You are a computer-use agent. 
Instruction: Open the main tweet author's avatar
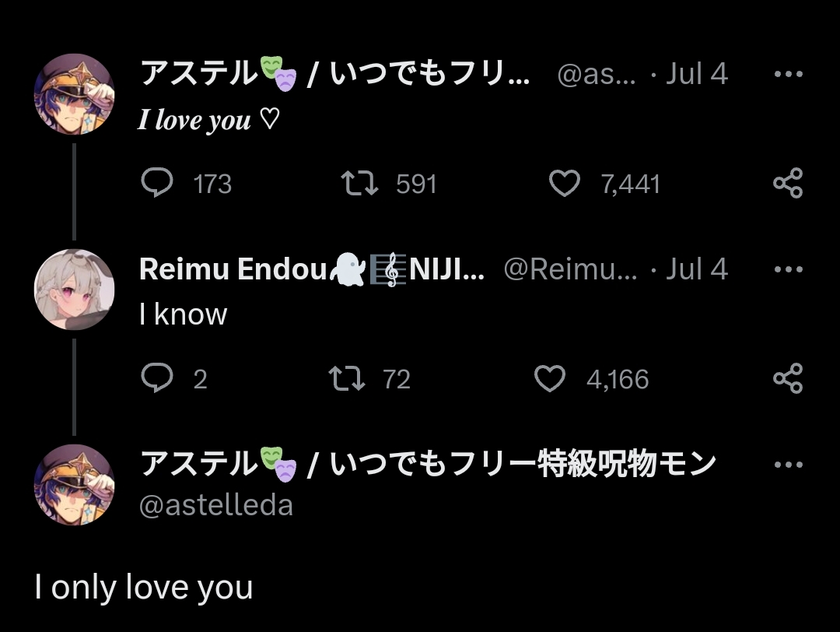click(x=75, y=485)
